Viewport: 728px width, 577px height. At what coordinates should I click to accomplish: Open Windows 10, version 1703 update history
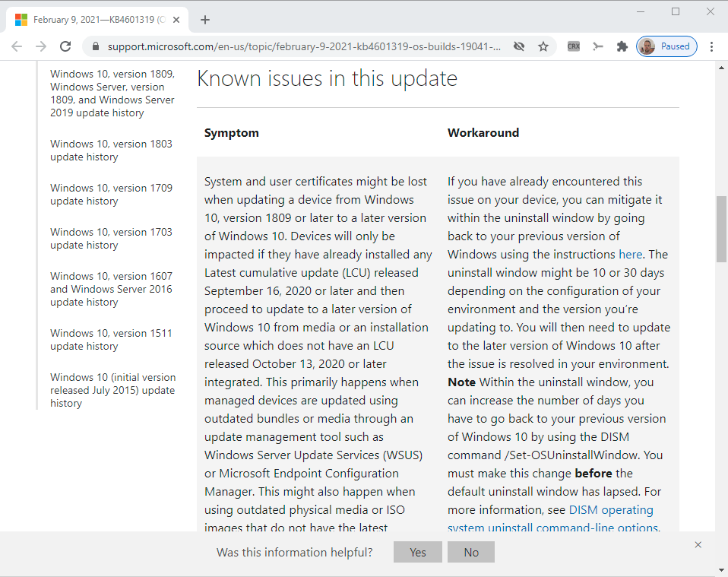[111, 239]
